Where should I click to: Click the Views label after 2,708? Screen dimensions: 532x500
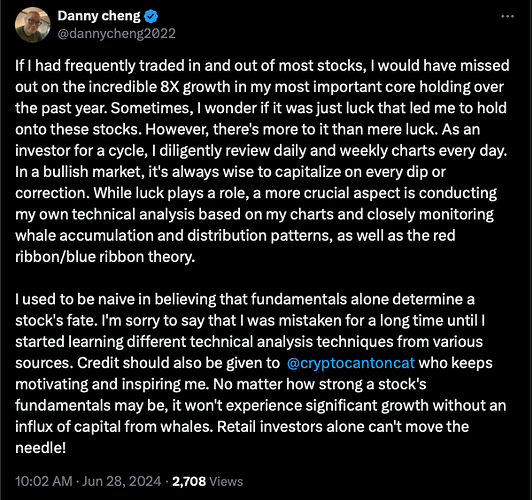(226, 481)
